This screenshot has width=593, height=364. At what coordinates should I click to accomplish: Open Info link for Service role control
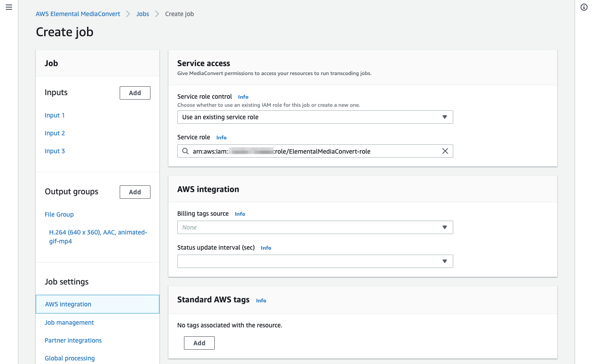(x=243, y=97)
